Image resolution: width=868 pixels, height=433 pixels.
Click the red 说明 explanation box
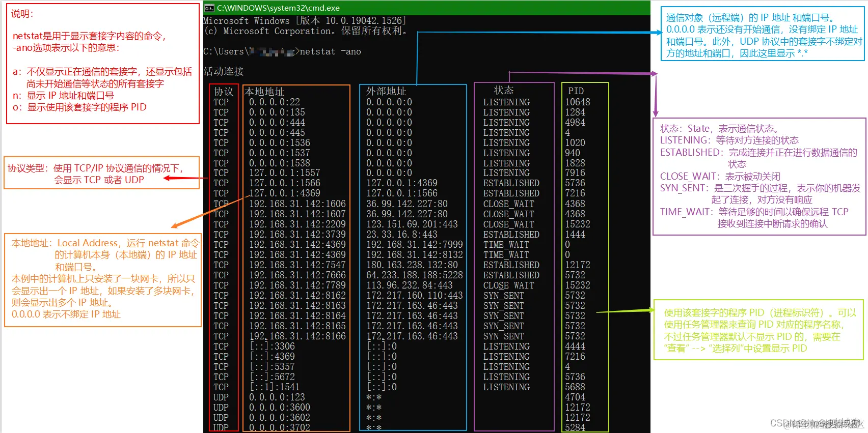point(102,64)
